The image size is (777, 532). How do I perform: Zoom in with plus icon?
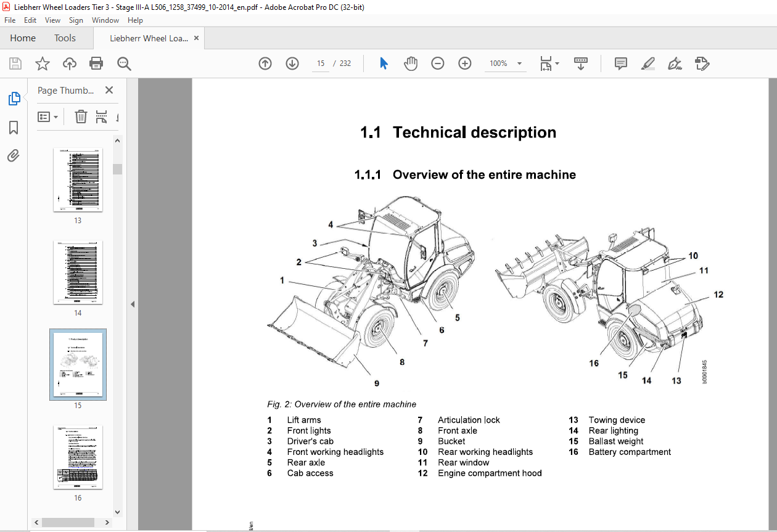[x=465, y=63]
